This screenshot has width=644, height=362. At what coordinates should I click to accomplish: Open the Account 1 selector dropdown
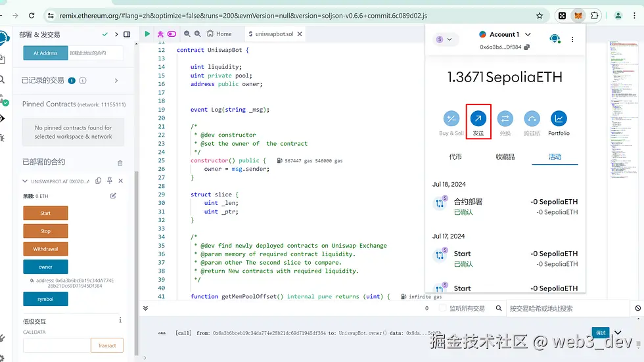coord(505,34)
